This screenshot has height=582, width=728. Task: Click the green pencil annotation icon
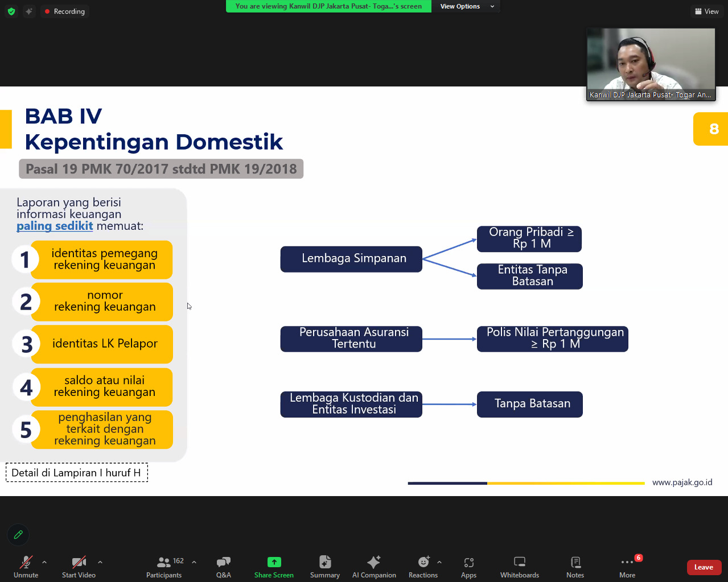18,535
